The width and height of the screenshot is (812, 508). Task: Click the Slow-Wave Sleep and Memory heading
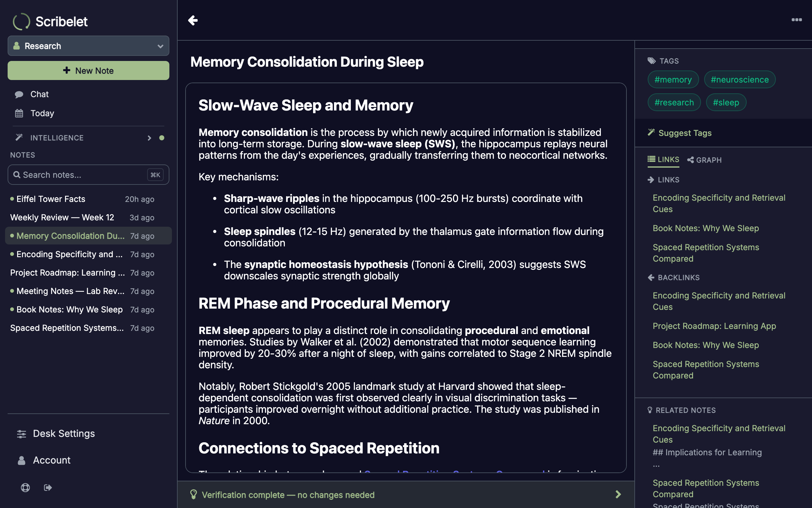coord(306,105)
